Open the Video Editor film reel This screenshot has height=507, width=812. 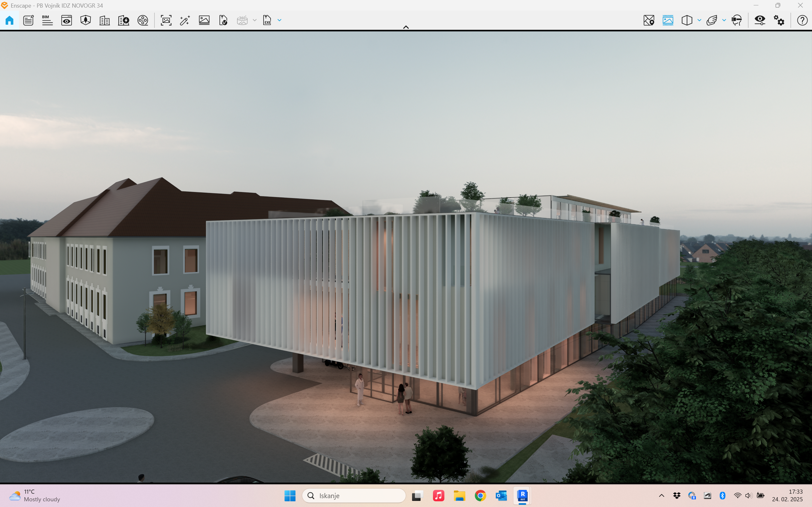(143, 21)
